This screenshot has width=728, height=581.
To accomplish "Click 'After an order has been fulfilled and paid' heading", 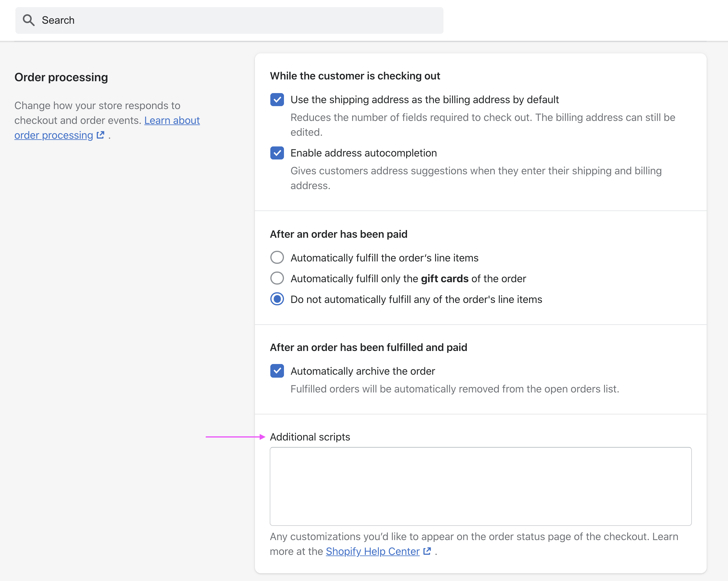I will (x=368, y=347).
